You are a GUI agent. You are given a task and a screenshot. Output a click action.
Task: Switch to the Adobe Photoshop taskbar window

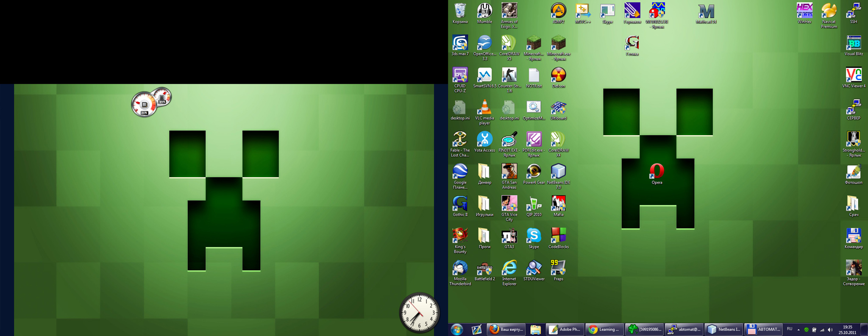pos(565,329)
